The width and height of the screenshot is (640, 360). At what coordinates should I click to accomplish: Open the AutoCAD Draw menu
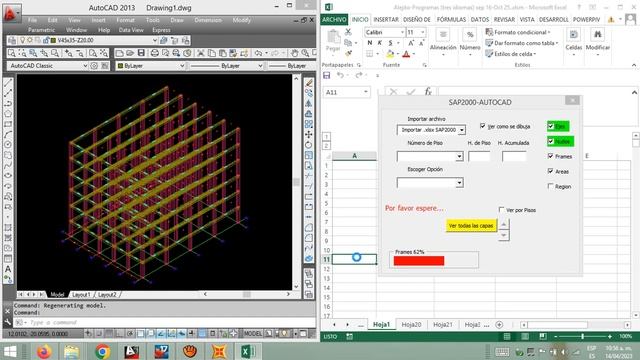(177, 20)
